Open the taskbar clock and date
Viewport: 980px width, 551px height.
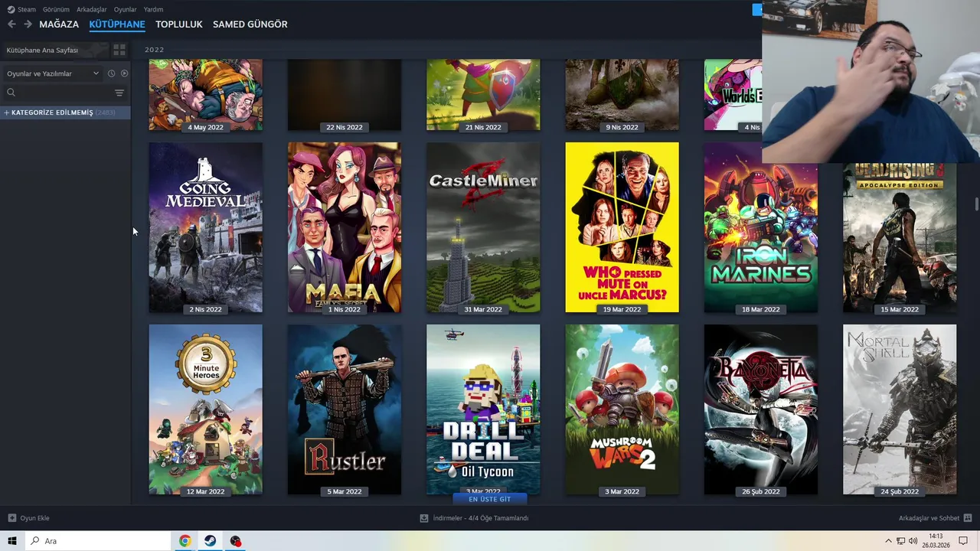[x=936, y=541]
